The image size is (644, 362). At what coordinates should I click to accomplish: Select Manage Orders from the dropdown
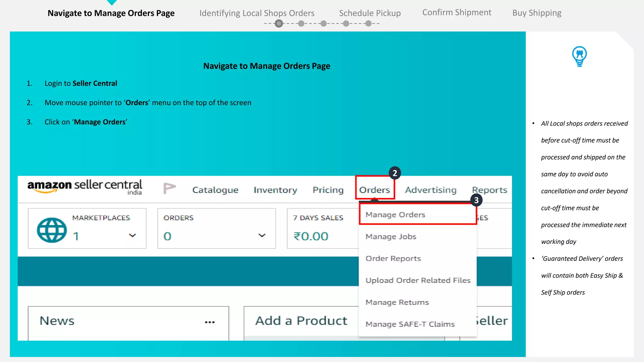tap(395, 215)
